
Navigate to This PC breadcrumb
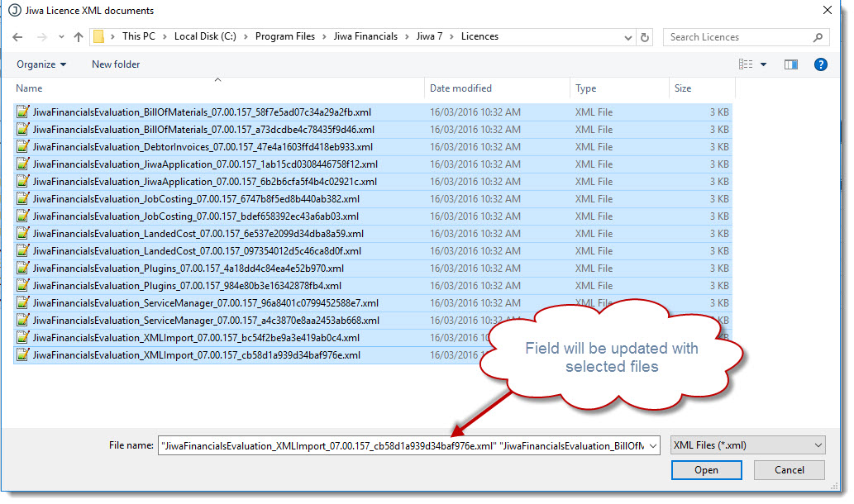pos(138,36)
